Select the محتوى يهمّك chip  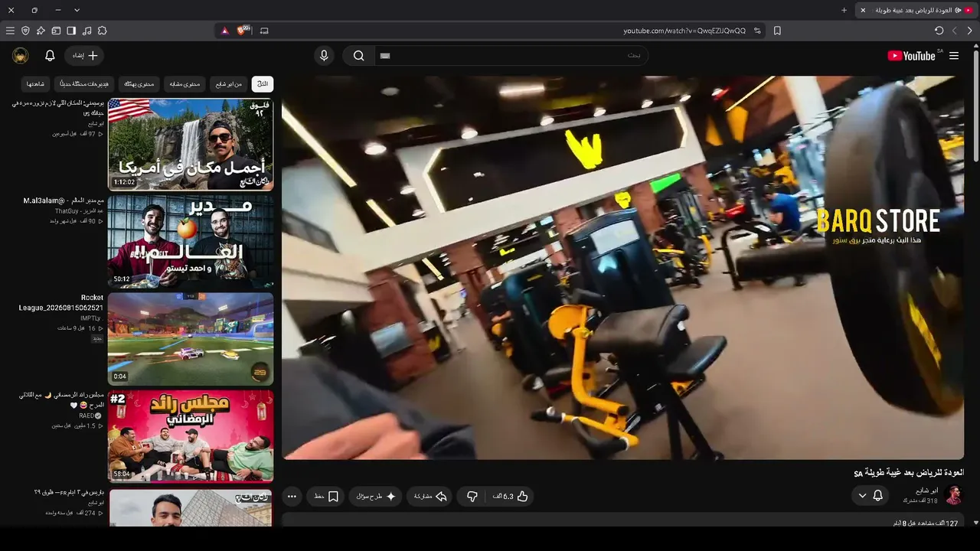[x=139, y=84]
